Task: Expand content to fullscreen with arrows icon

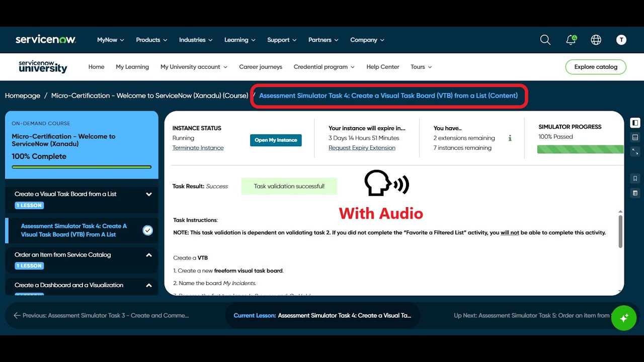Action: coord(635,151)
